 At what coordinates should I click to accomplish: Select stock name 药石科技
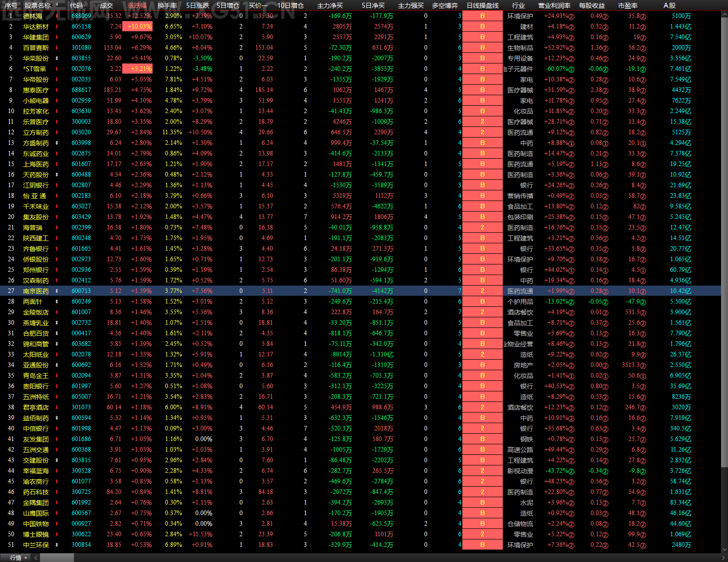36,492
